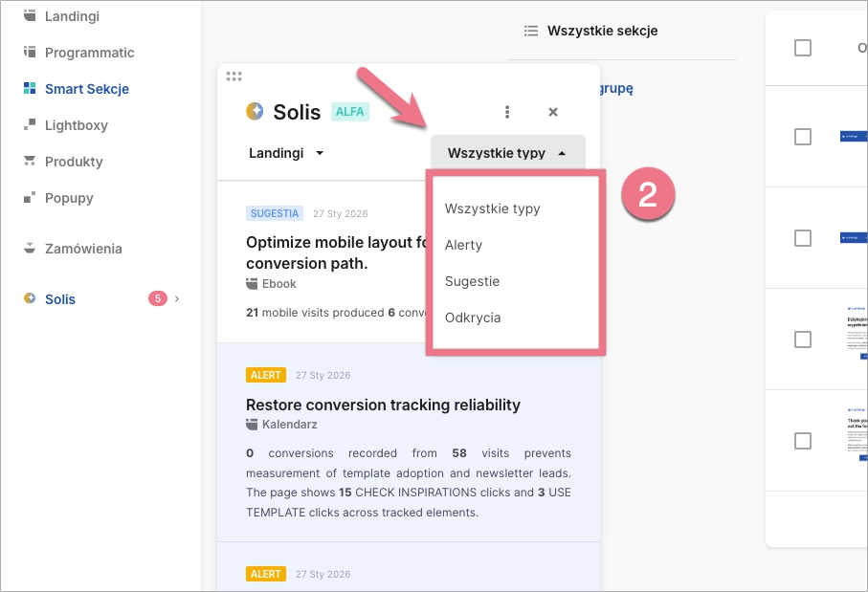Select the Lightboxy sidebar icon
The width and height of the screenshot is (868, 592).
pos(30,125)
